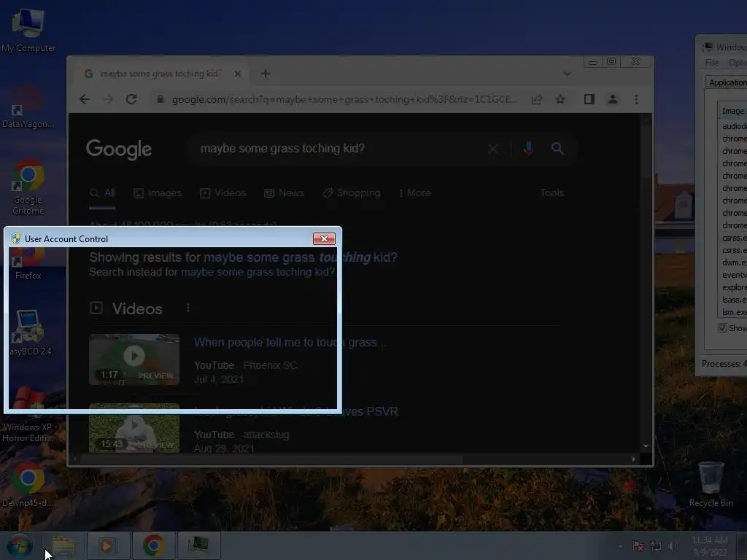747x560 pixels.
Task: Open Videos section three-dot options
Action: click(188, 308)
